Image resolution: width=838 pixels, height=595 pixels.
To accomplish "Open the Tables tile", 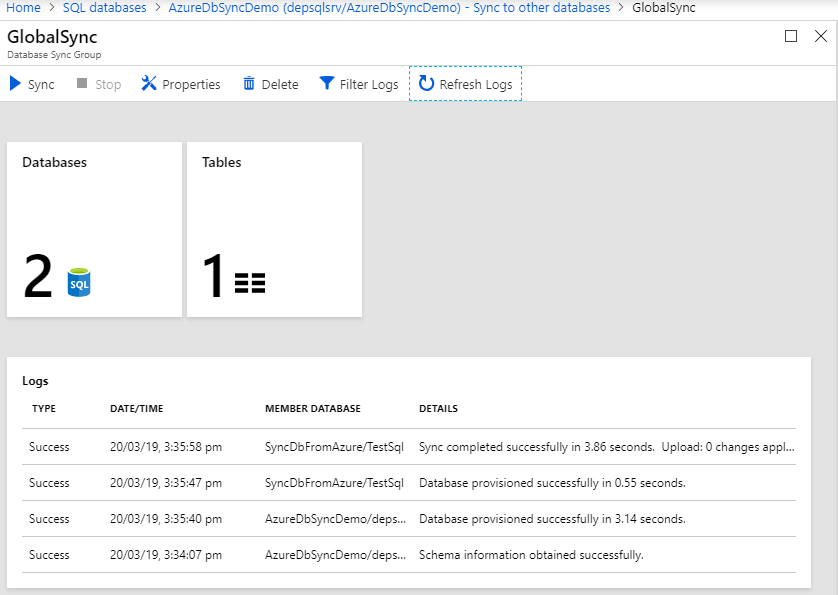I will (x=274, y=229).
